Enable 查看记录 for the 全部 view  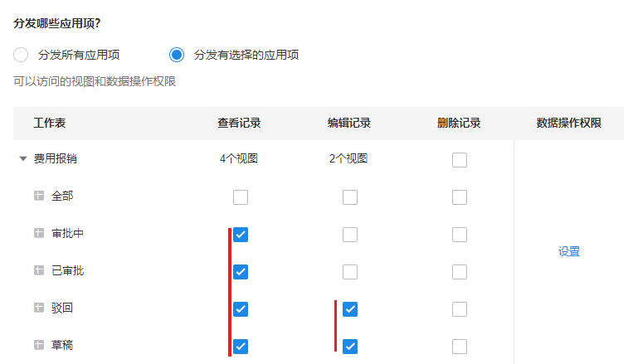(241, 197)
